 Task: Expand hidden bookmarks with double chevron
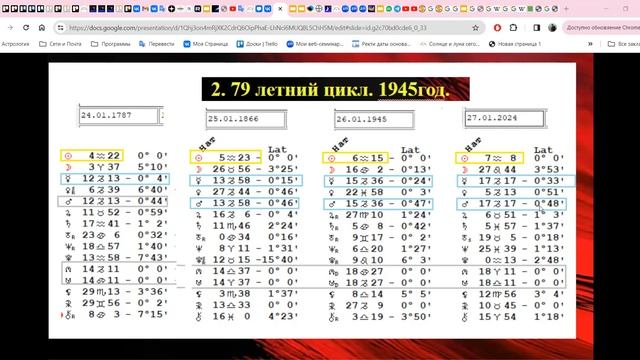point(590,44)
